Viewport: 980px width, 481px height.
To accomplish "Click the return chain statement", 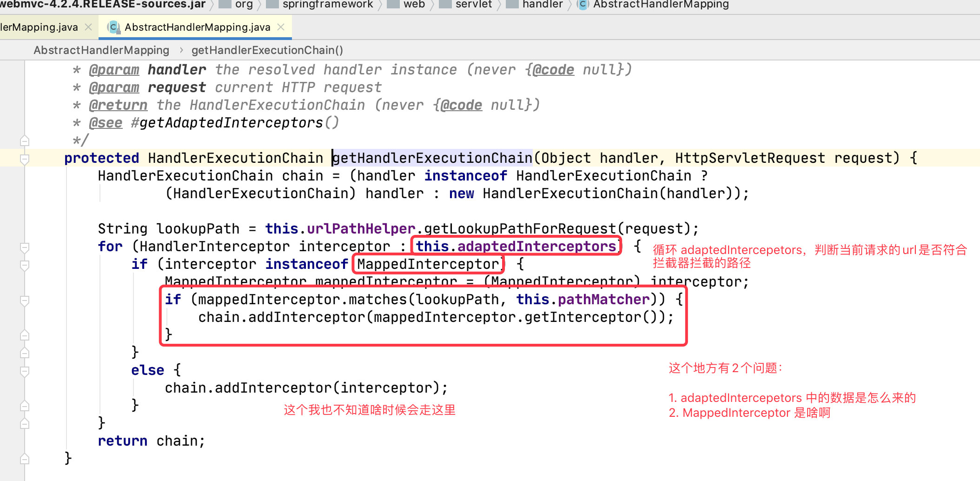I will 151,441.
